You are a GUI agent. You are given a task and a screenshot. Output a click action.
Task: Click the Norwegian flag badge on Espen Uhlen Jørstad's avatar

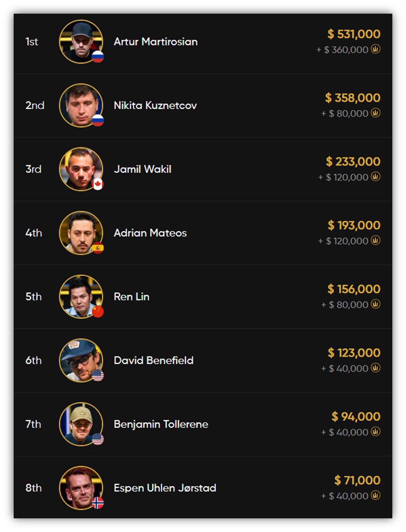98,503
